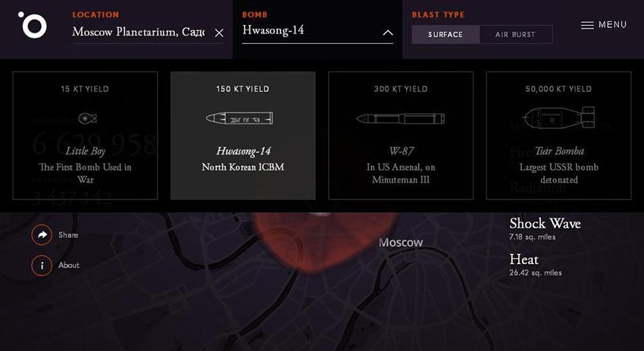Click the '7.18 sq. miles' value

pyautogui.click(x=533, y=237)
